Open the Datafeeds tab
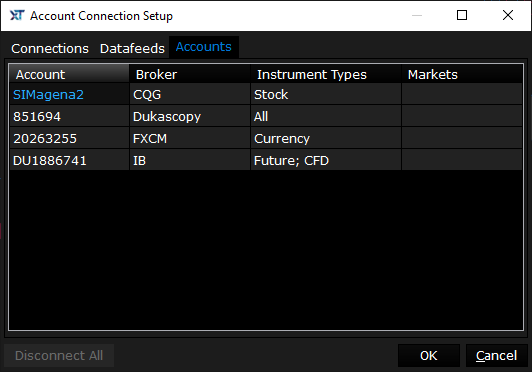 (x=132, y=49)
